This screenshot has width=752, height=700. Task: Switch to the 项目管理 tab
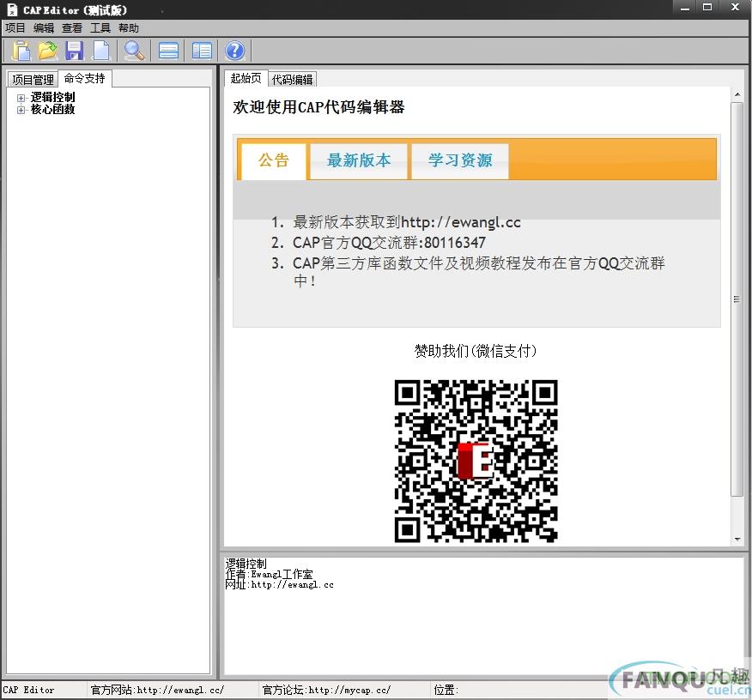pos(33,79)
